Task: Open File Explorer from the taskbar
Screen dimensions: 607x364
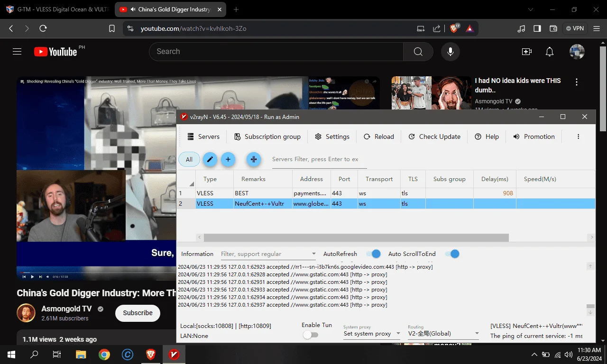Action: pos(81,354)
